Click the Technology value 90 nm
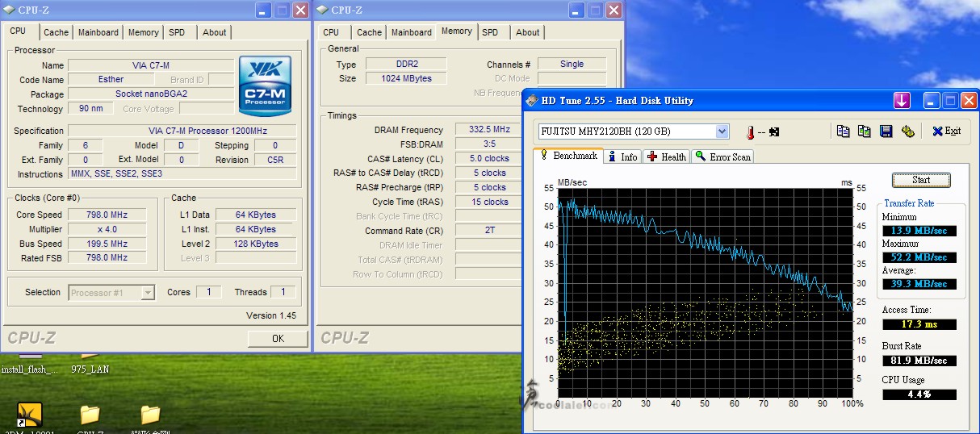Image resolution: width=980 pixels, height=434 pixels. 90,108
